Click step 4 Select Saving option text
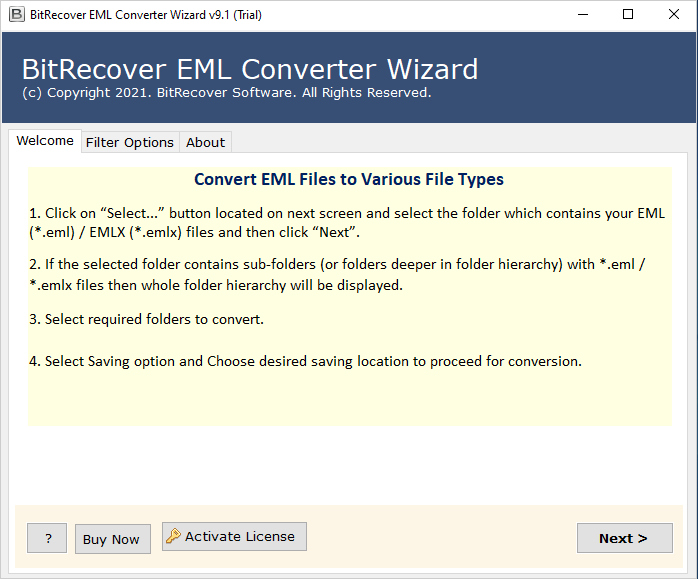698x579 pixels. point(313,361)
